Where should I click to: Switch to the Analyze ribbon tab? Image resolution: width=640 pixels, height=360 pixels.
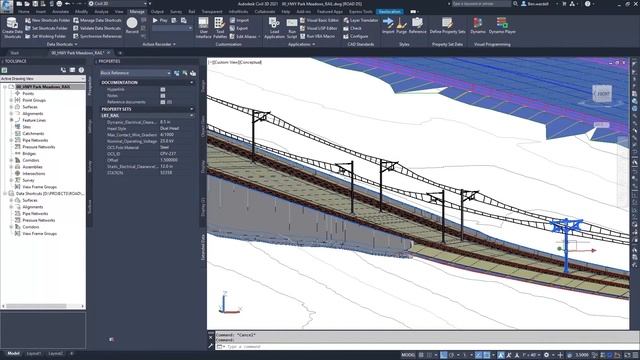tap(101, 12)
